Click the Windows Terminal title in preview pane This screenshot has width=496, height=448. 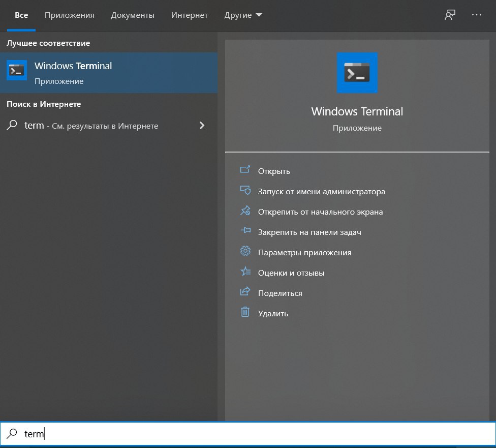pos(357,111)
